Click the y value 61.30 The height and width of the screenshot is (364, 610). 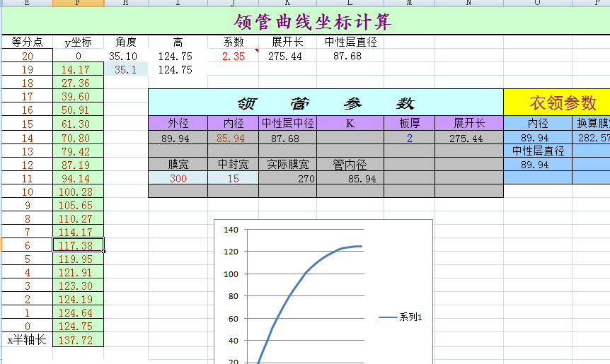78,124
